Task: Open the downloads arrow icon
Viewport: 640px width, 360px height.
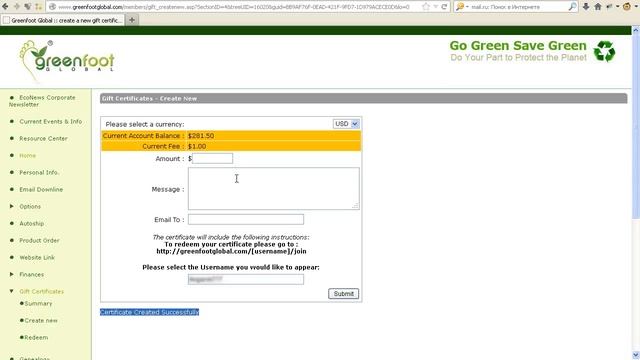Action: (586, 7)
